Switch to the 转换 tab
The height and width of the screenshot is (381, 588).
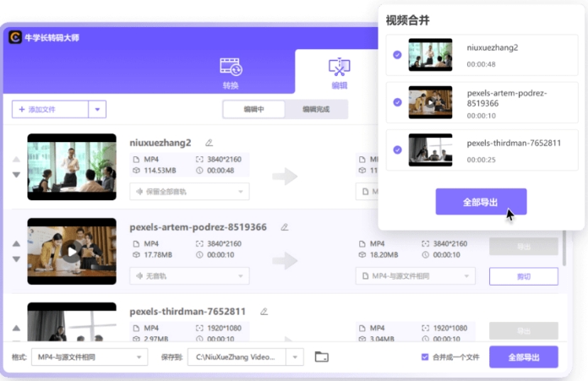(x=231, y=72)
